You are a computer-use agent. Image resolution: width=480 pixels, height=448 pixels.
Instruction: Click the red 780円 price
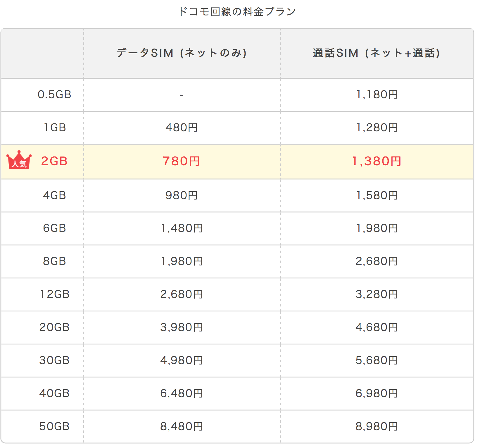click(x=182, y=161)
